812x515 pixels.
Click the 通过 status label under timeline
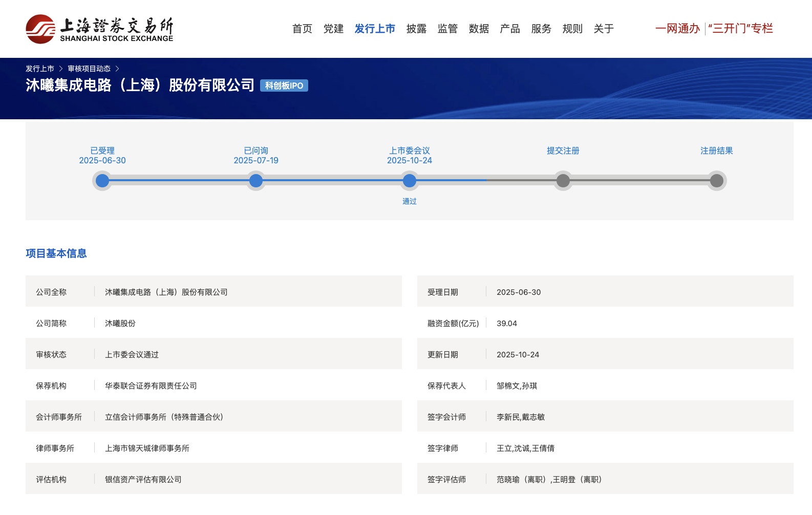click(410, 201)
